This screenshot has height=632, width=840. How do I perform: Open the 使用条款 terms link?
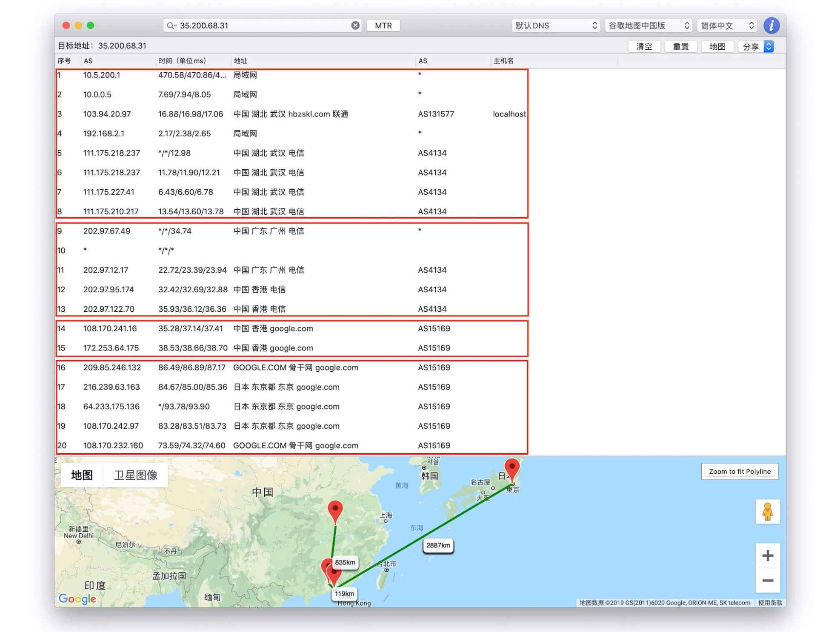pos(769,602)
